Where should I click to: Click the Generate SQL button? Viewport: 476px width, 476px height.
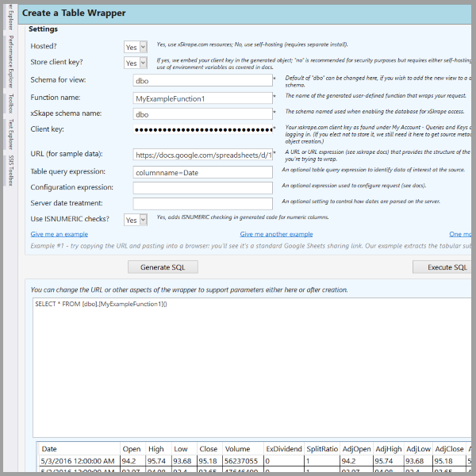click(x=163, y=267)
